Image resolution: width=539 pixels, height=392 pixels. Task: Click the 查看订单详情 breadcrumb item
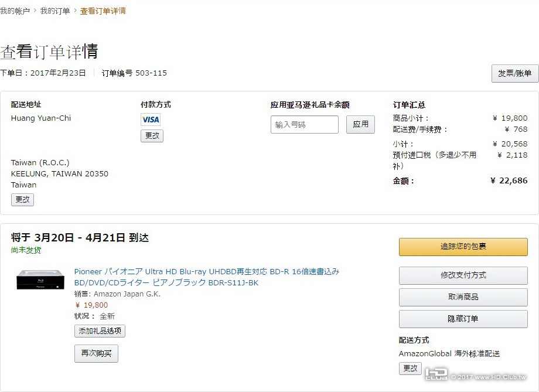(x=103, y=11)
